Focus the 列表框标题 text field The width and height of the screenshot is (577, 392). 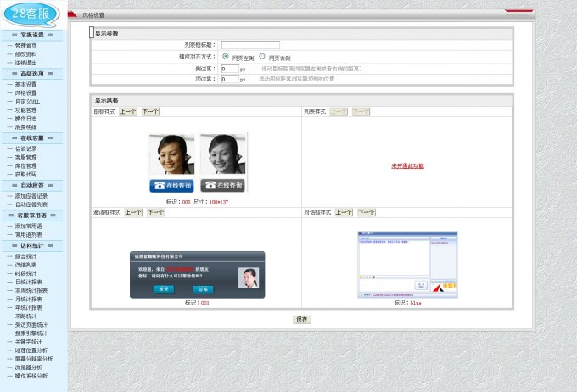pyautogui.click(x=250, y=45)
